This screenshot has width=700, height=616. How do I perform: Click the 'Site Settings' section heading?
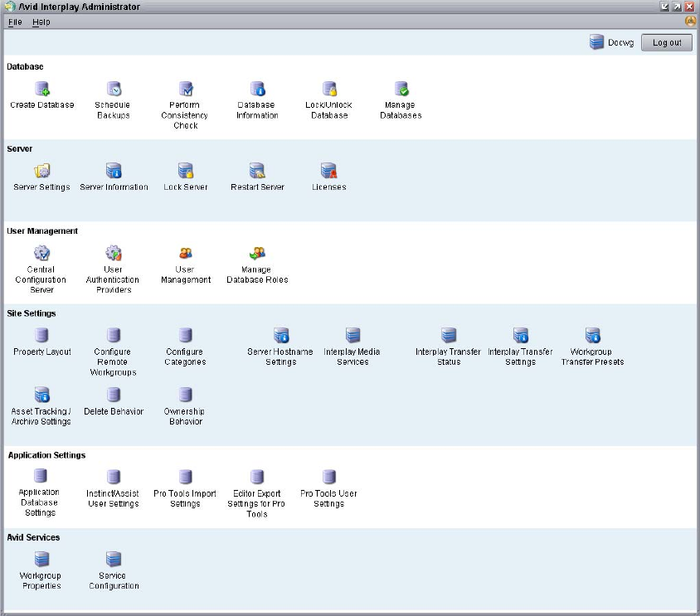[x=32, y=313]
